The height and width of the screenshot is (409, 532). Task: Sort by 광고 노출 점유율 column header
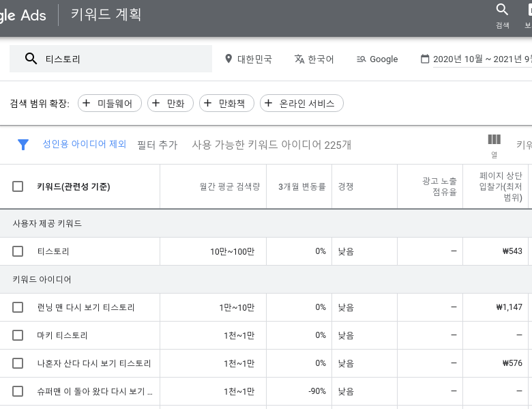click(440, 186)
